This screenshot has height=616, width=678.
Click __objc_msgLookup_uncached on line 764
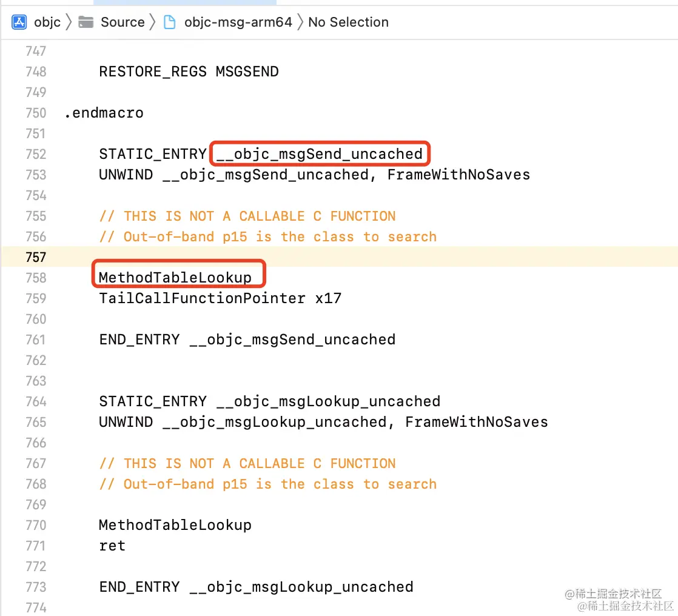[328, 401]
